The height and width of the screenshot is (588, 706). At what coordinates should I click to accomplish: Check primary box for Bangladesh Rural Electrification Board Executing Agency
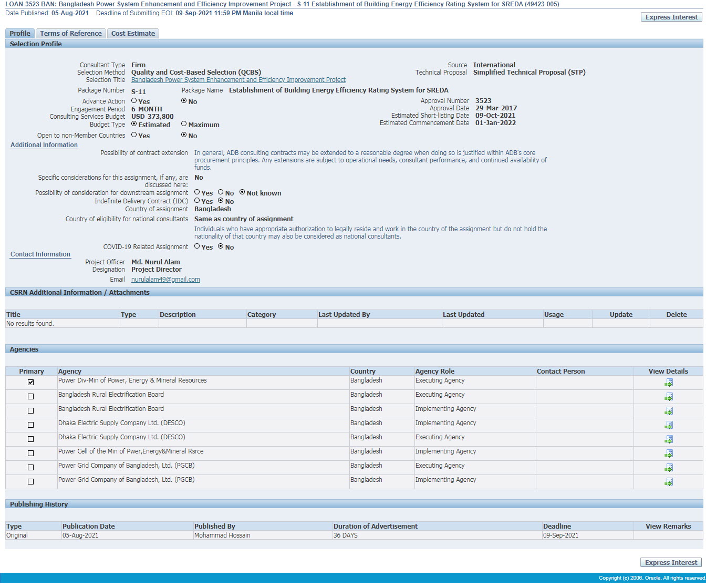(x=30, y=397)
